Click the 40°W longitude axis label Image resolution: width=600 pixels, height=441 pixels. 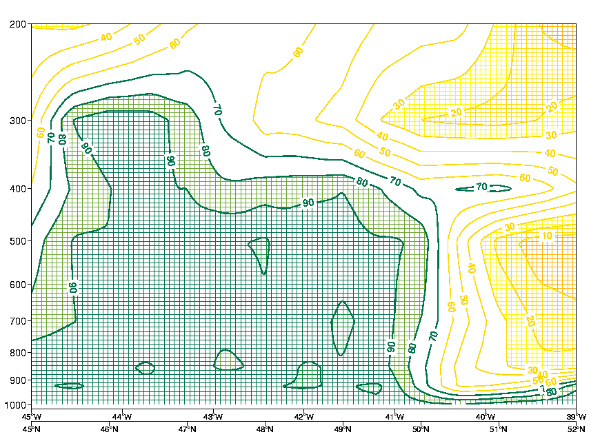pos(485,415)
